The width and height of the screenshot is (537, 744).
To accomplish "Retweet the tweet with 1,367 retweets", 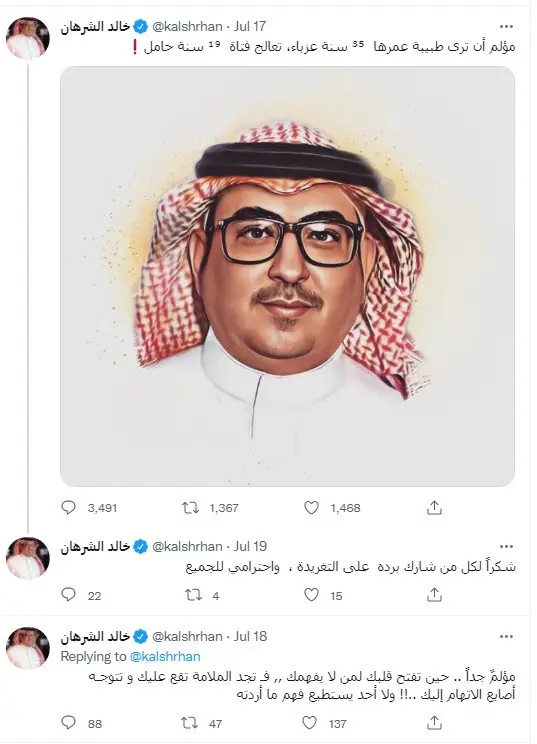I will point(191,508).
